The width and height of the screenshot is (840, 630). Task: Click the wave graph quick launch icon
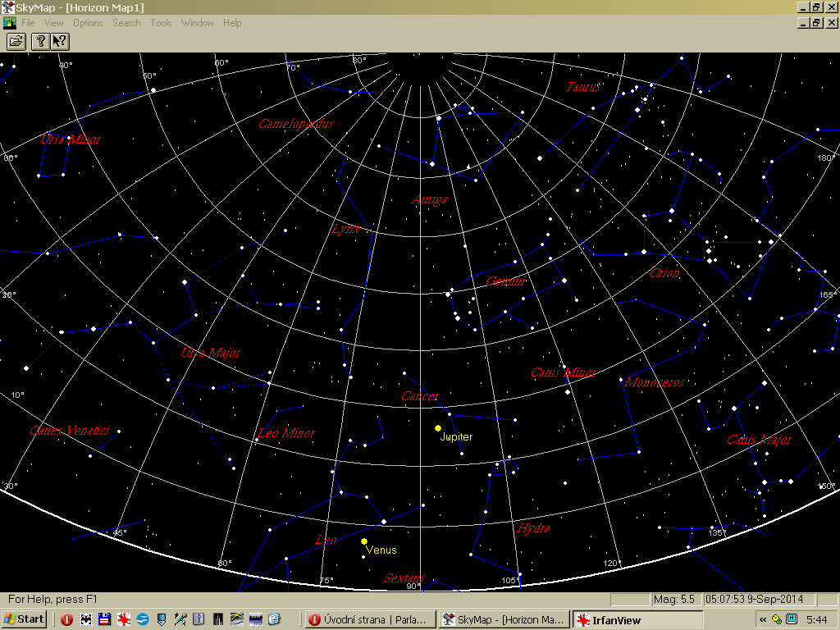click(237, 619)
